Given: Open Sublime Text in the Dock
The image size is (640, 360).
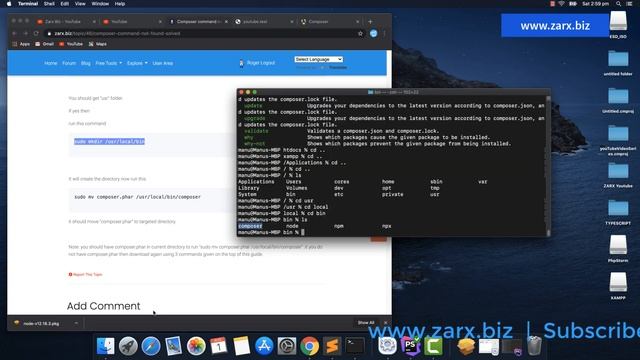Looking at the screenshot, I should coord(332,346).
